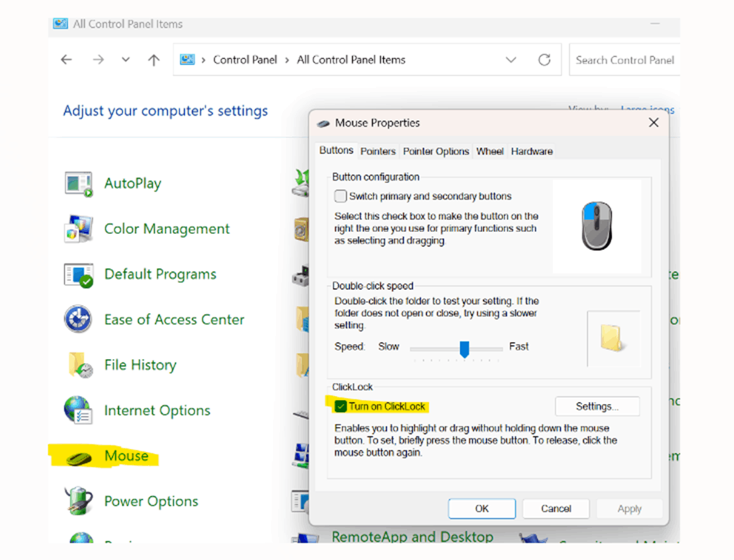734x560 pixels.
Task: Open the Color Management link
Action: (x=167, y=229)
